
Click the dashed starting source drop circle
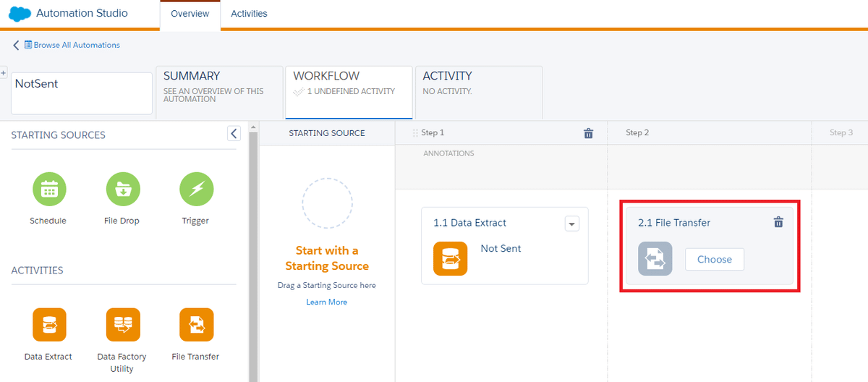327,203
